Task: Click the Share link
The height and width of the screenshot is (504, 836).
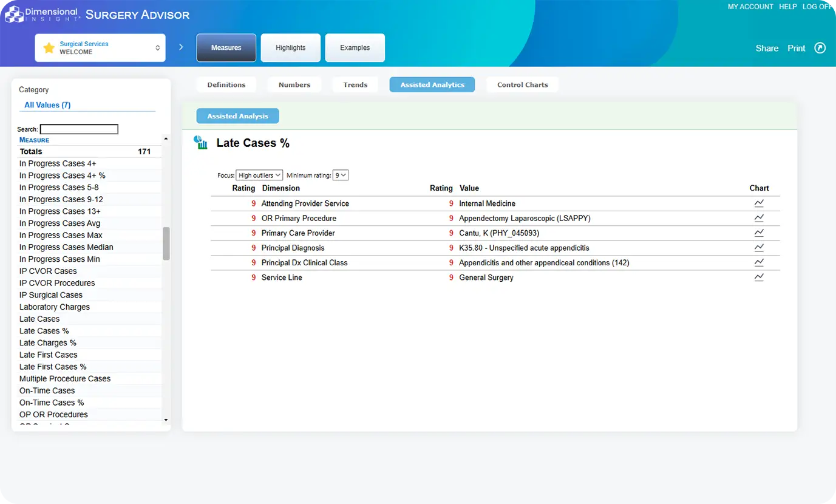Action: [x=767, y=49]
